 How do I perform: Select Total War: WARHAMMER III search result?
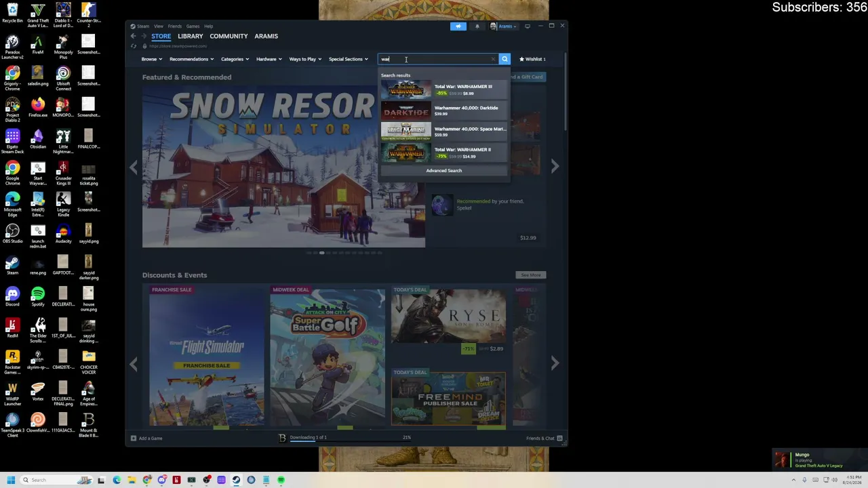point(443,89)
